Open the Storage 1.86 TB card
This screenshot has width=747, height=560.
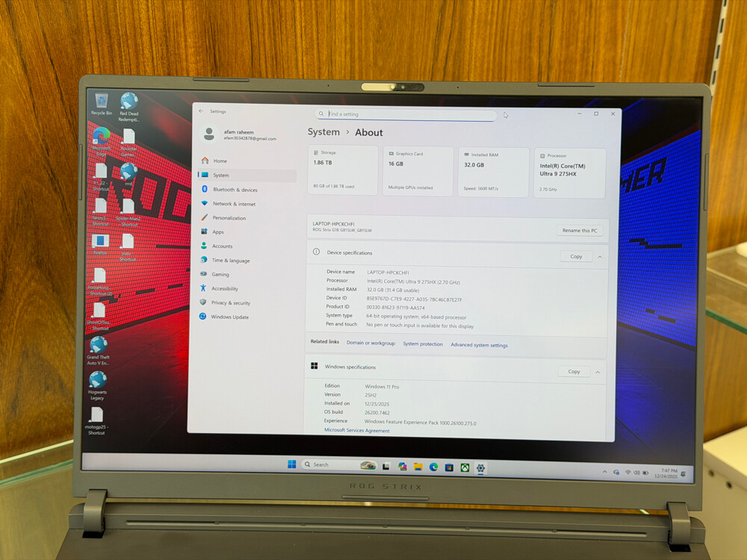click(343, 170)
